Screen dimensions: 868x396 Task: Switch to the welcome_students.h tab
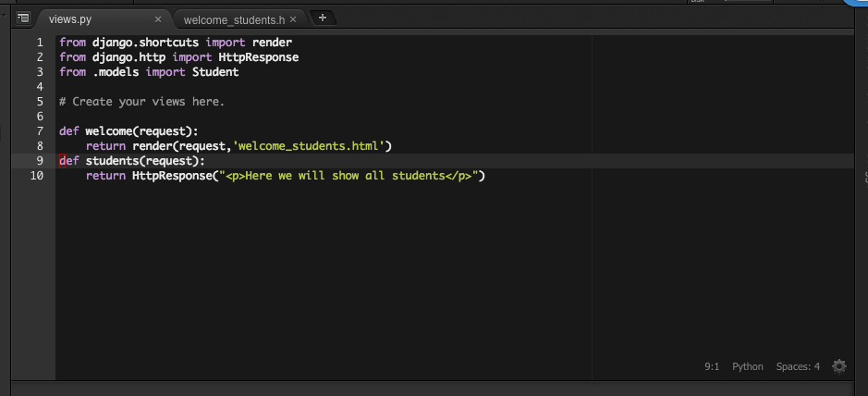234,20
